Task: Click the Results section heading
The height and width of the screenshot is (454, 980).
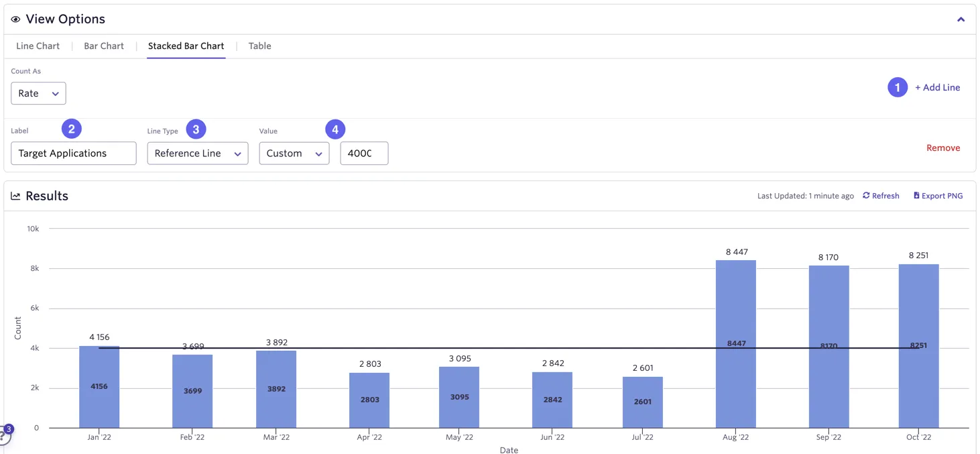Action: (x=47, y=196)
